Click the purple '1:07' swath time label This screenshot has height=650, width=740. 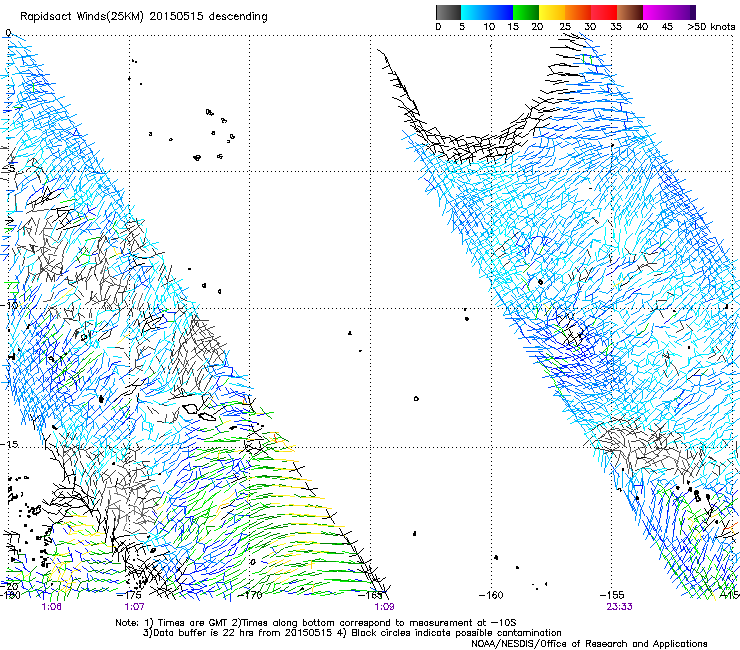pos(135,607)
